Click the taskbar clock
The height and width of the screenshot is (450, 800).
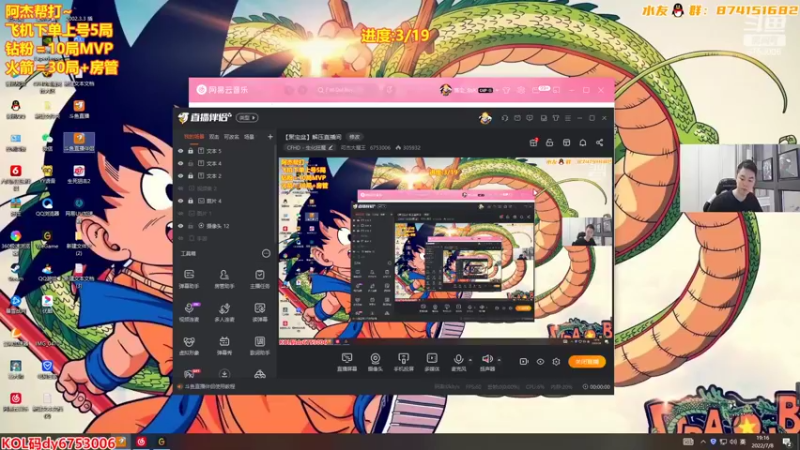(763, 441)
